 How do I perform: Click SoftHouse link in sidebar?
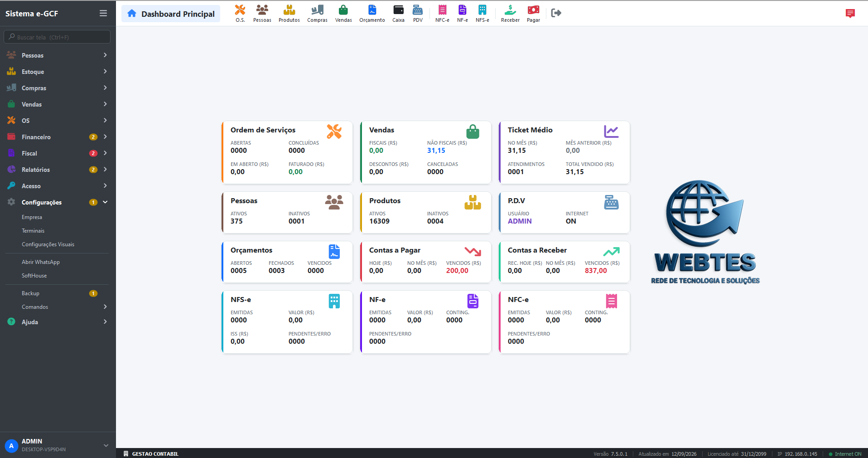(34, 276)
